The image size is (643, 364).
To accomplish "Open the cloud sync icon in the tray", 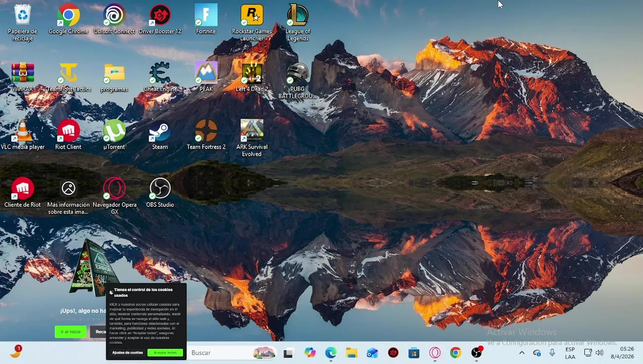I will (537, 353).
